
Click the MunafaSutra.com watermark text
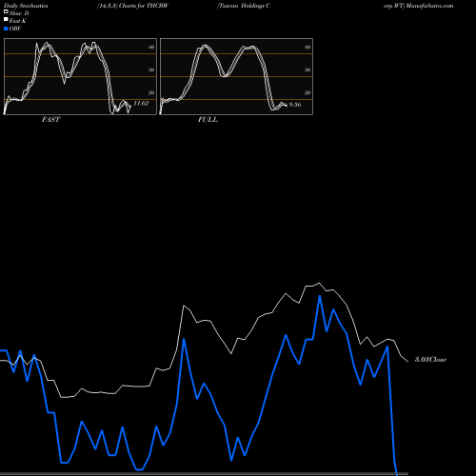(x=430, y=6)
